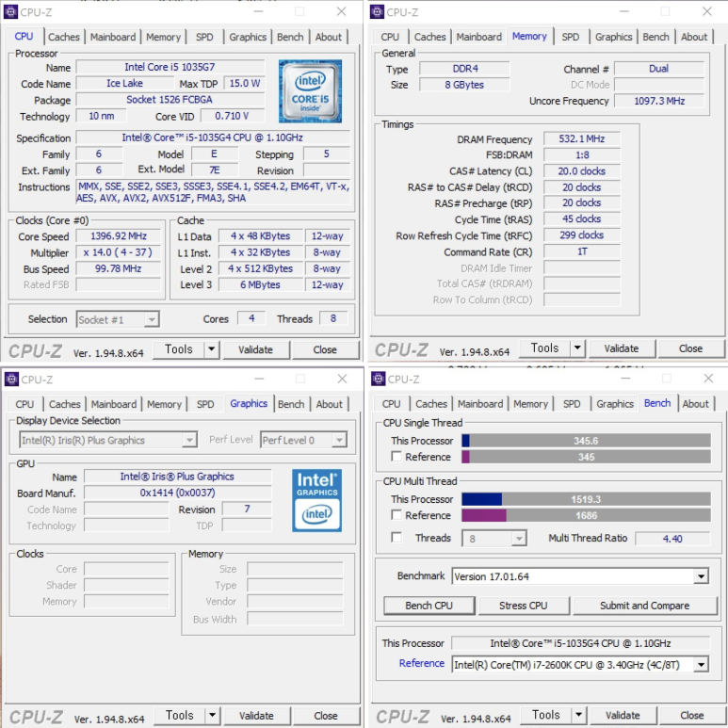
Task: Open the Perf Level 0 dropdown
Action: 339,440
